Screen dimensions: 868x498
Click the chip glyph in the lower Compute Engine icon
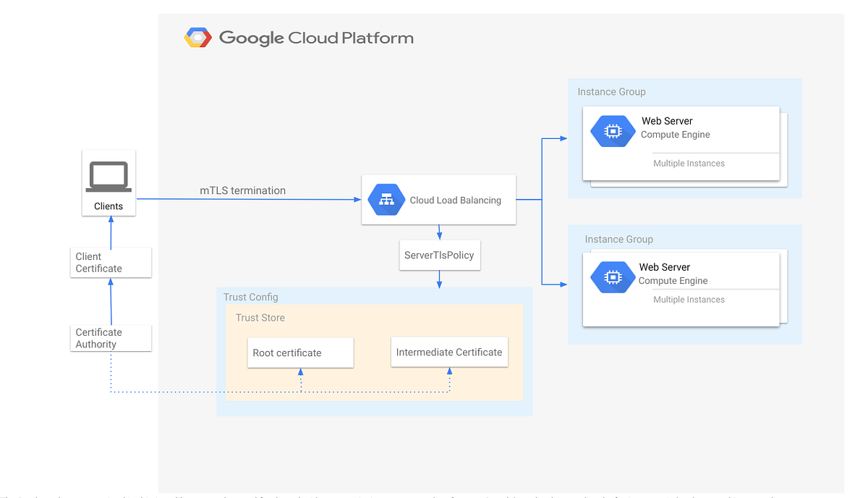point(613,277)
